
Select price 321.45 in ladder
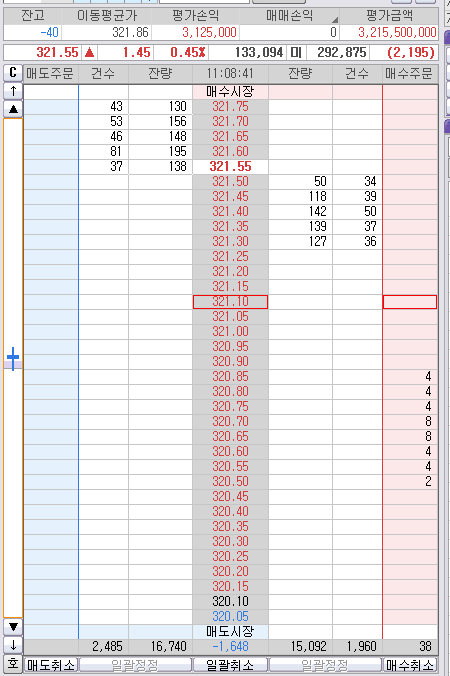[x=230, y=197]
